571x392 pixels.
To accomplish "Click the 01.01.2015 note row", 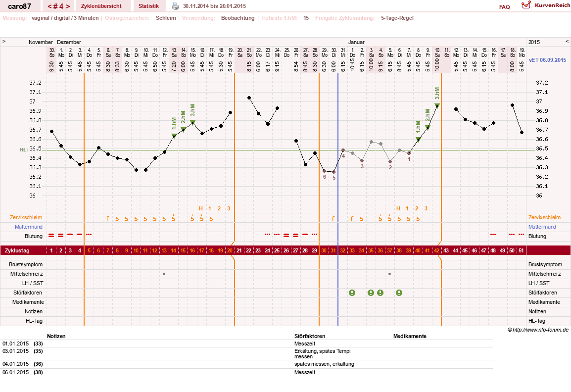I will click(x=247, y=343).
